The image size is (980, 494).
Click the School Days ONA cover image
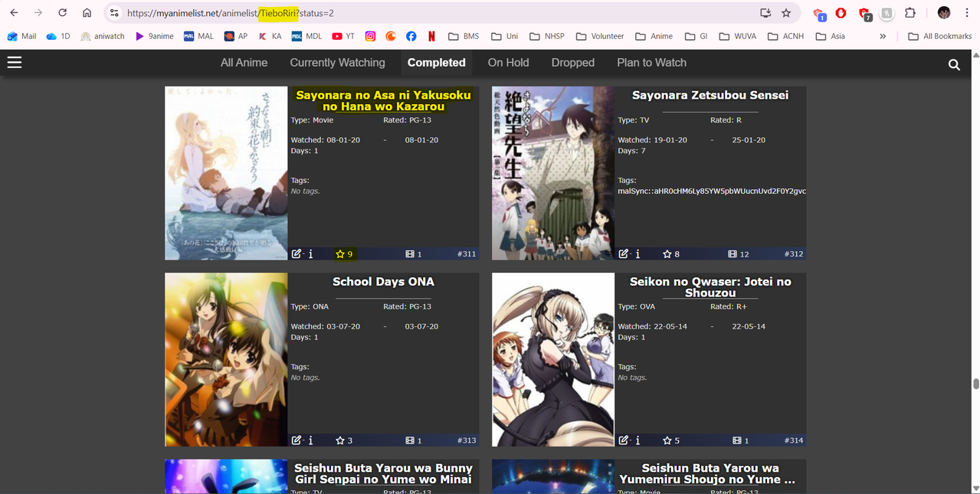[226, 360]
